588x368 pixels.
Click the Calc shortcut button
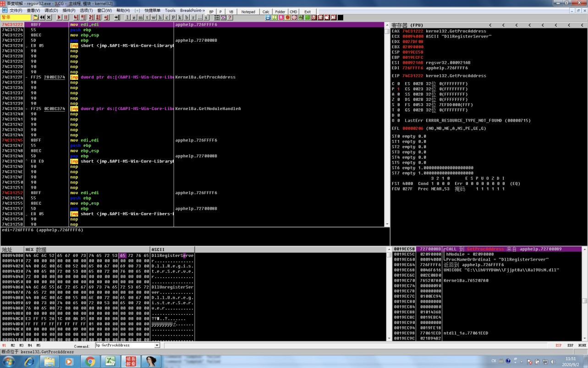pyautogui.click(x=266, y=11)
